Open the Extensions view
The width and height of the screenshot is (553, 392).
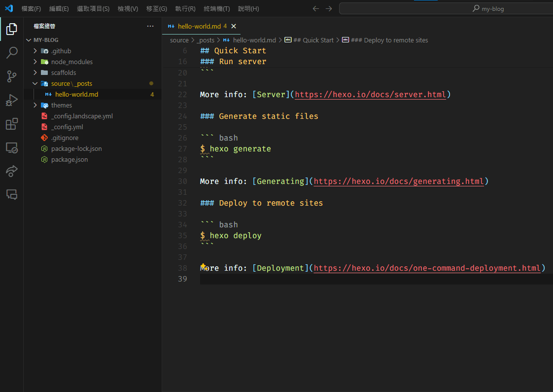click(x=12, y=124)
